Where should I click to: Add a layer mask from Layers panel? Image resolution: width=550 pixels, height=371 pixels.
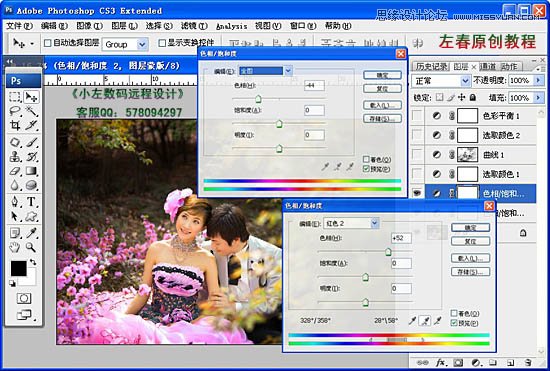(x=458, y=362)
